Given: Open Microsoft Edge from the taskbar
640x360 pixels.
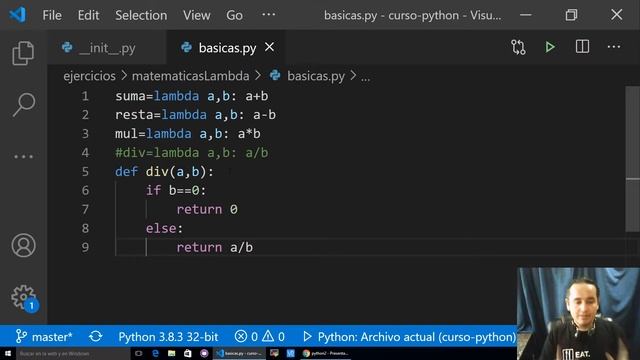Looking at the screenshot, I should [155, 353].
